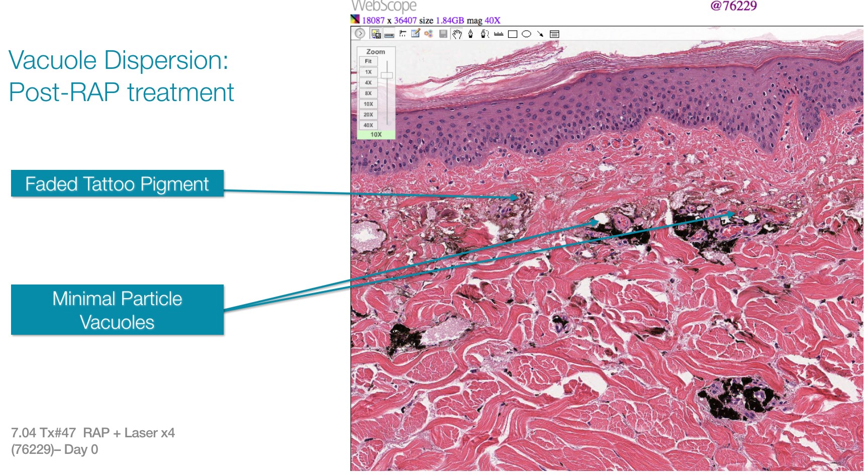
Task: Pick the rectangle annotation tool
Action: [513, 34]
